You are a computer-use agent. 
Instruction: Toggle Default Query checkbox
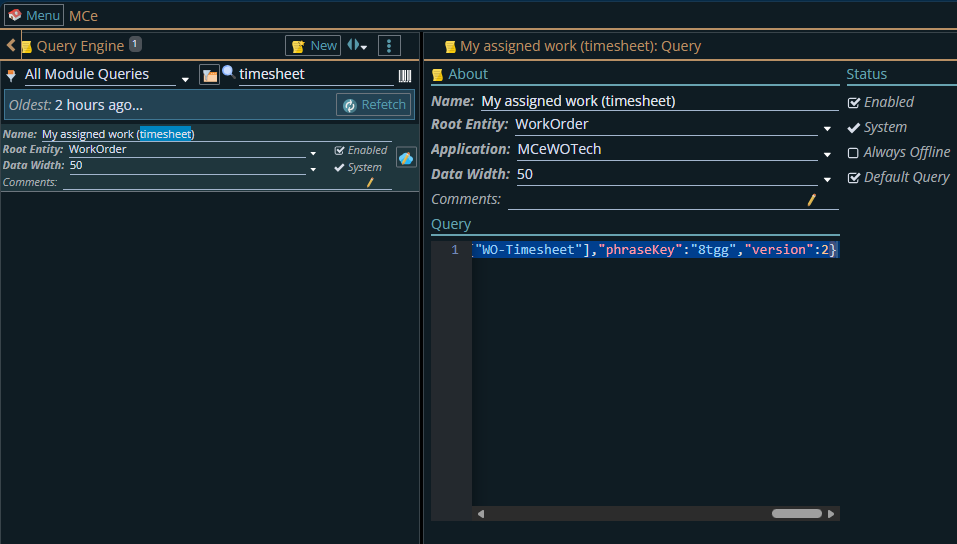(x=854, y=178)
